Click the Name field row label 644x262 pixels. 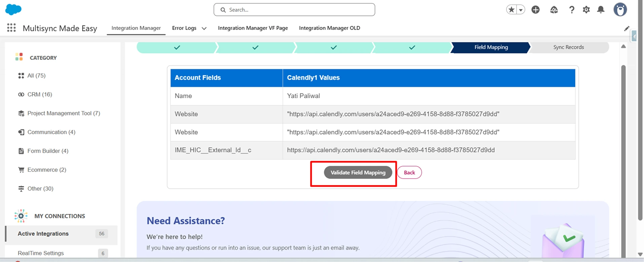[183, 96]
